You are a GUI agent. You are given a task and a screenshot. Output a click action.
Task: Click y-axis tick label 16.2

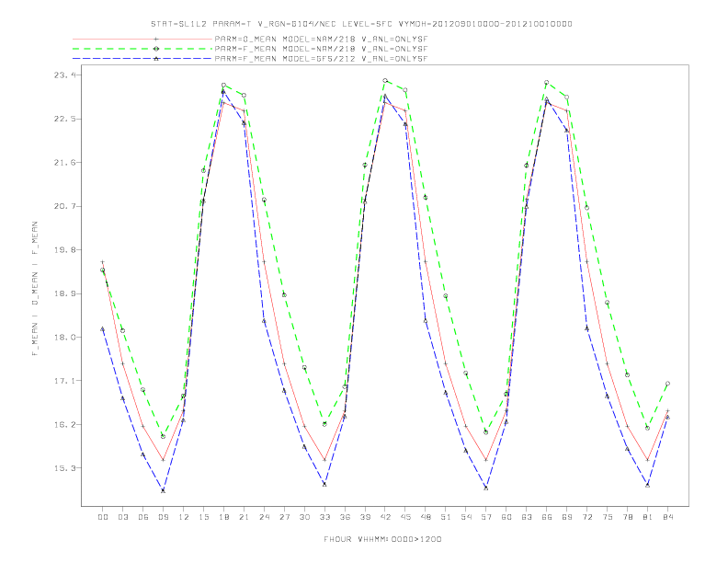63,425
